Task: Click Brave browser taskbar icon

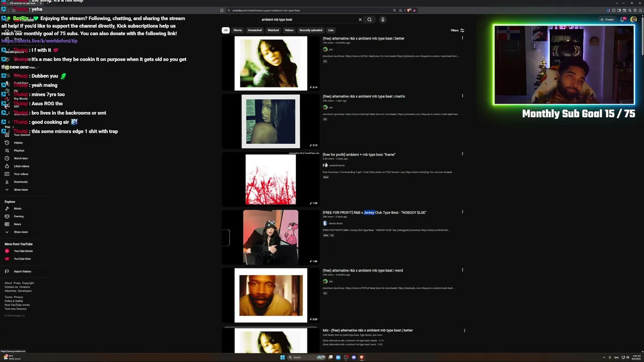Action: [361, 357]
